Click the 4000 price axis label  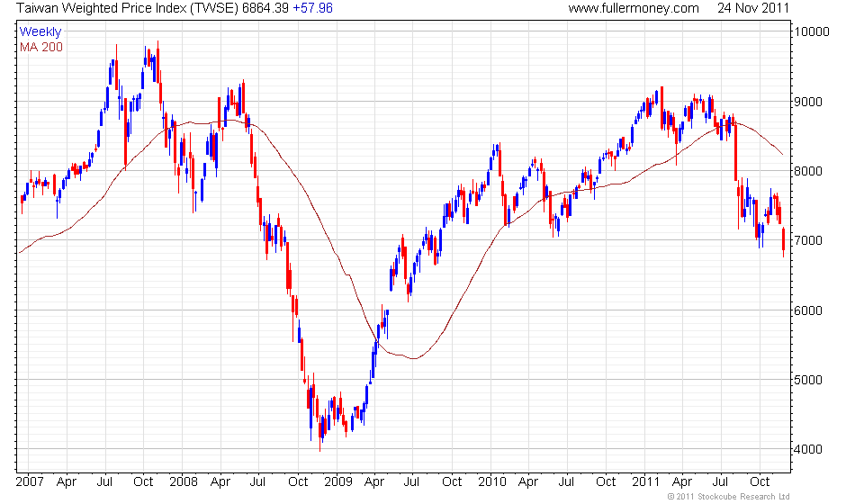coord(808,449)
